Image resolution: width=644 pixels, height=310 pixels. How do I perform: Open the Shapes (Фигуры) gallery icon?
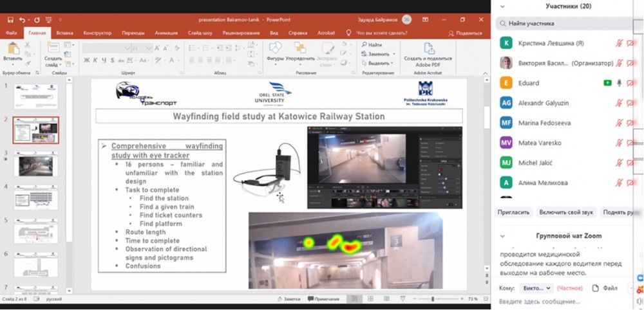pyautogui.click(x=275, y=49)
